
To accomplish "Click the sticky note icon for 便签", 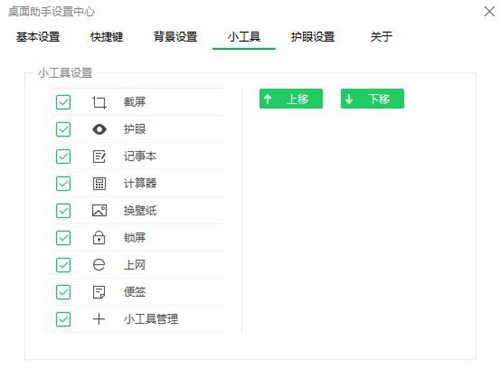I will 99,292.
